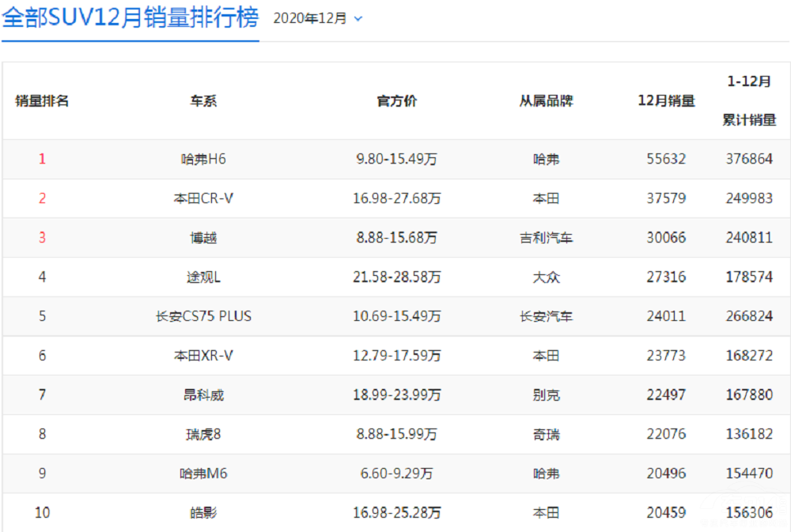Select December sales value 24011
This screenshot has height=532, width=791.
point(666,316)
